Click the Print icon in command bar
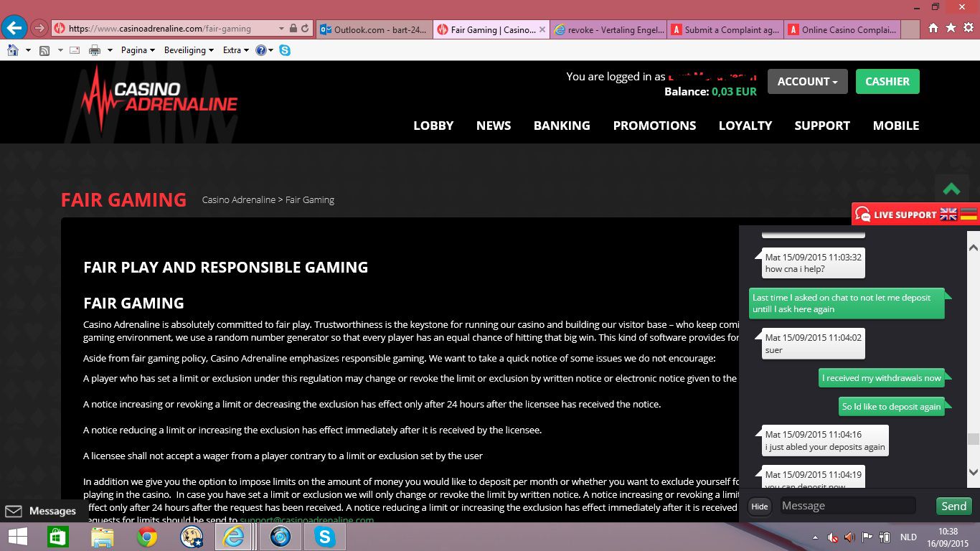 pyautogui.click(x=95, y=50)
